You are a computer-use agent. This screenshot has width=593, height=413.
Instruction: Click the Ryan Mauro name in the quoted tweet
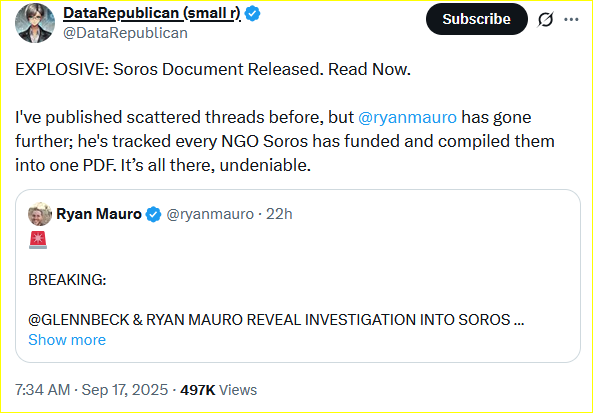99,214
